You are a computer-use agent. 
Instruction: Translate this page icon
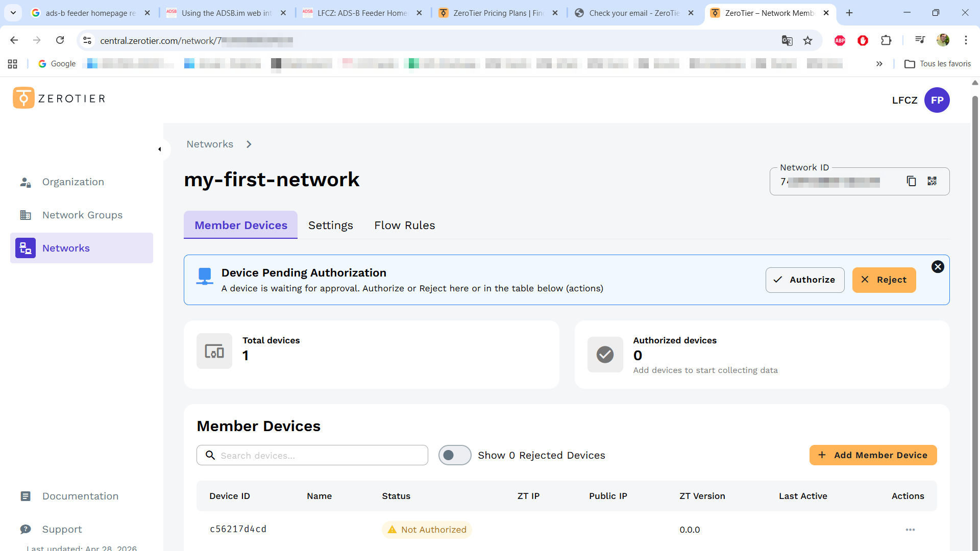787,40
